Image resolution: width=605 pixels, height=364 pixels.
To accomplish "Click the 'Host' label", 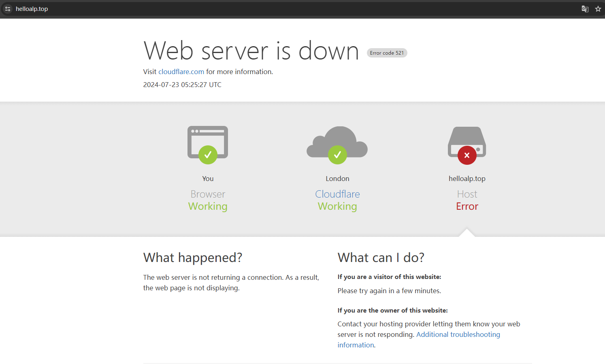I will (x=467, y=194).
